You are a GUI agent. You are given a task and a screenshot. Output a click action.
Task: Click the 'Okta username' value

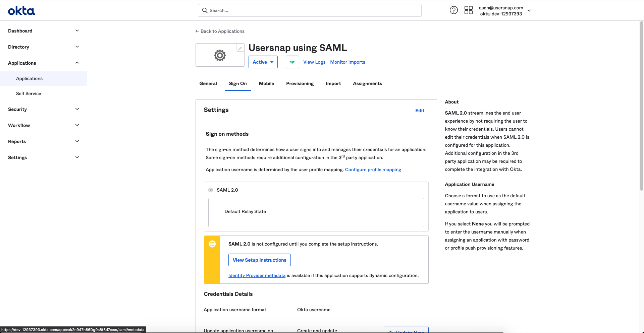click(x=314, y=310)
